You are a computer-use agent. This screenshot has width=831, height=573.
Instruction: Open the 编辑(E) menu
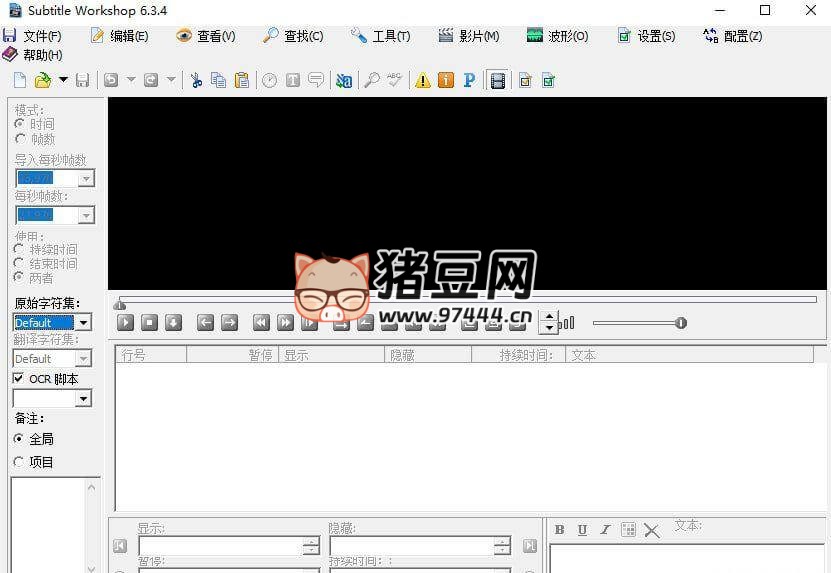coord(120,36)
